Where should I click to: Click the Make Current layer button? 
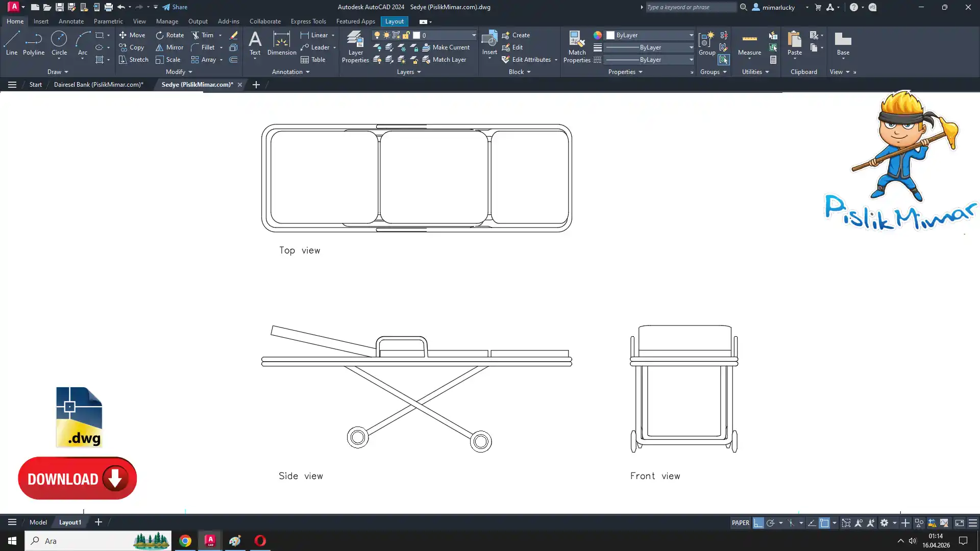446,47
